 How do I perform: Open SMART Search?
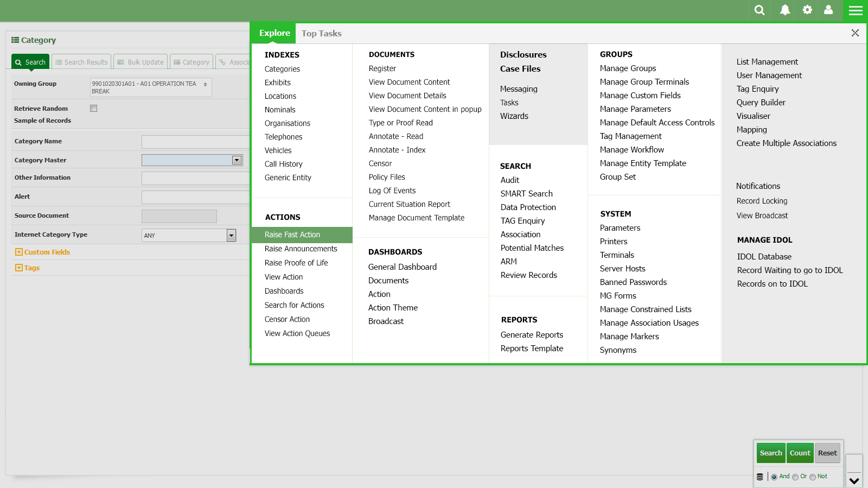[527, 194]
